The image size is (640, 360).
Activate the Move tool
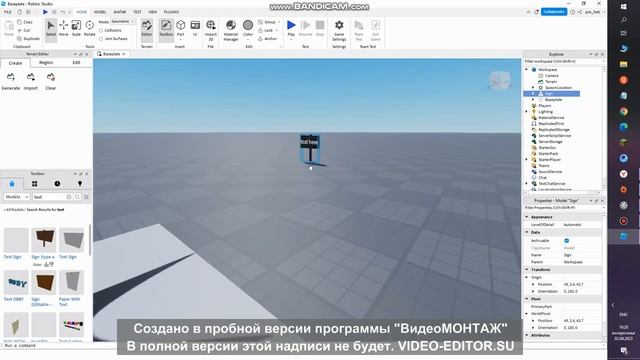tap(64, 28)
